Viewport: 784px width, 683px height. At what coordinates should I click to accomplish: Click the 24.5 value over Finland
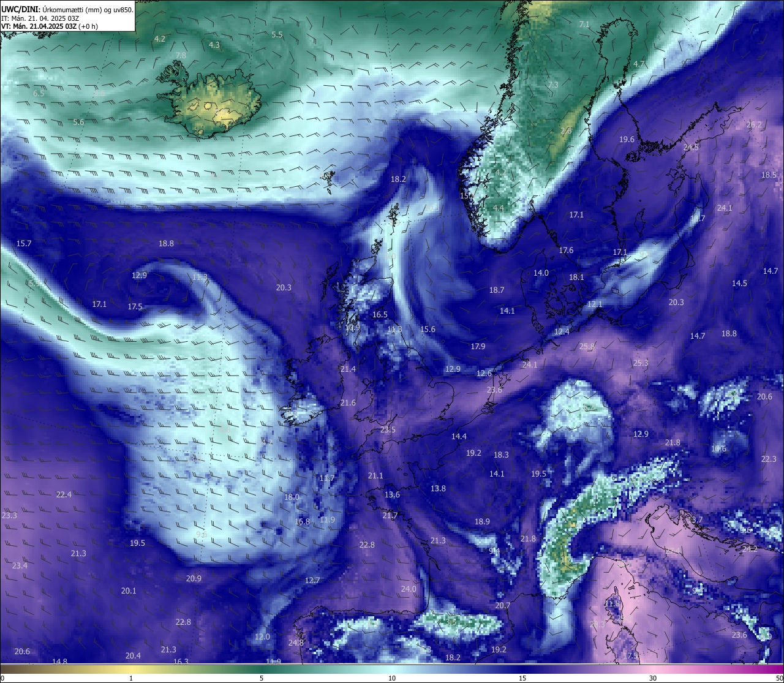click(x=691, y=148)
